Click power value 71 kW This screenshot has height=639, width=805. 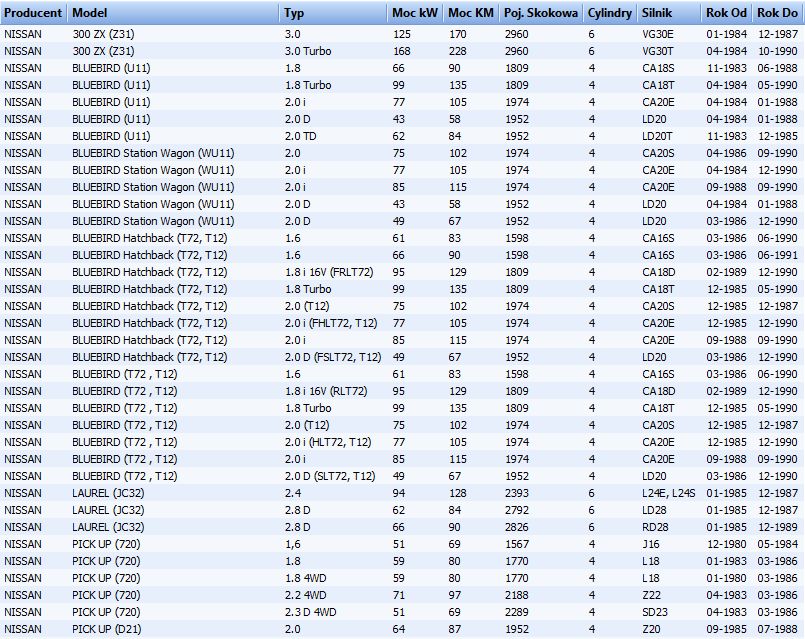399,595
